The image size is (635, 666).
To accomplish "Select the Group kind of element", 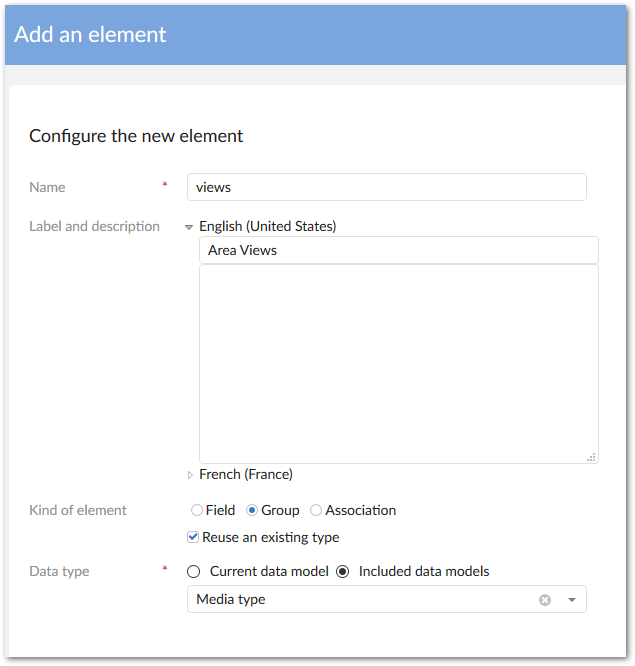I will pyautogui.click(x=252, y=510).
